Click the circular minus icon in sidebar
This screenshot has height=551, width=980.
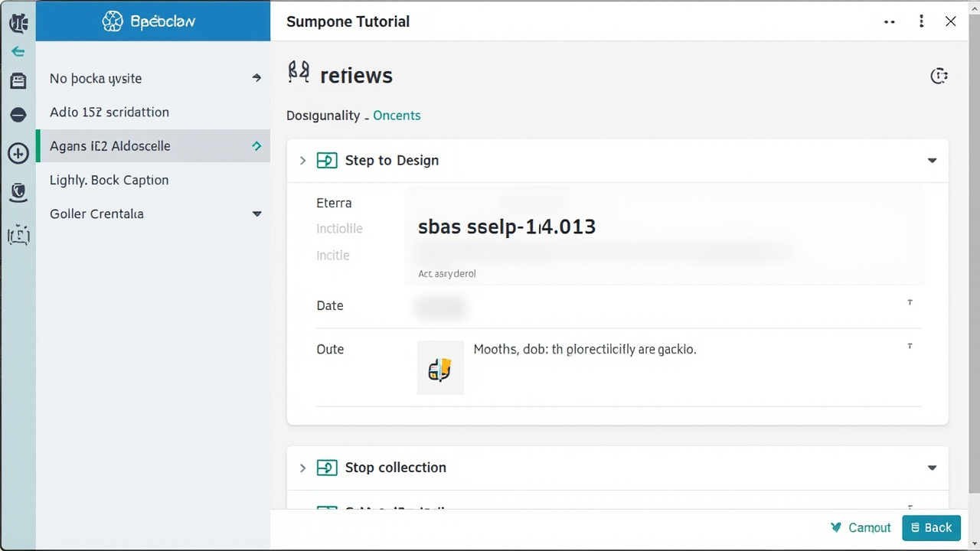point(18,115)
